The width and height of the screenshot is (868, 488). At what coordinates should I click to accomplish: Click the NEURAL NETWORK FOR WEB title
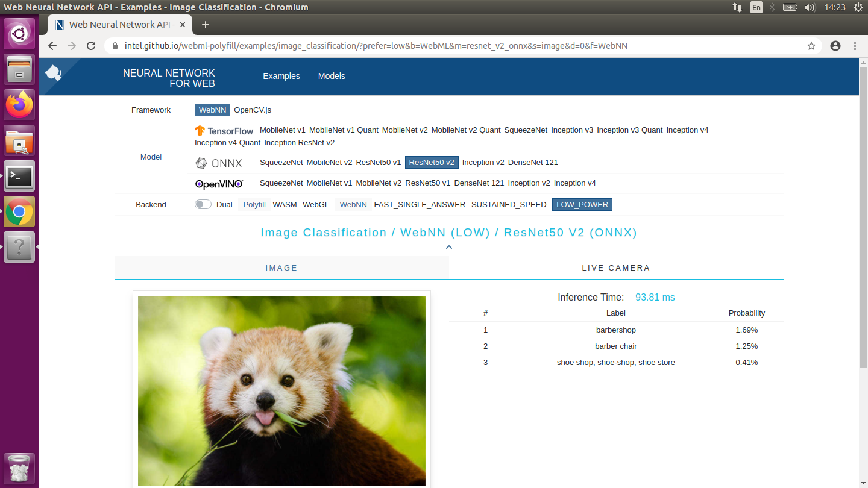point(169,78)
